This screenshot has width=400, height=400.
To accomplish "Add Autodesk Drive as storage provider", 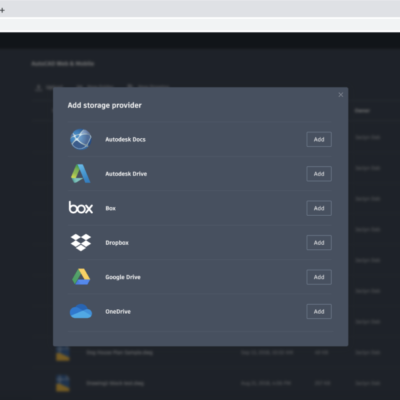I will [319, 174].
